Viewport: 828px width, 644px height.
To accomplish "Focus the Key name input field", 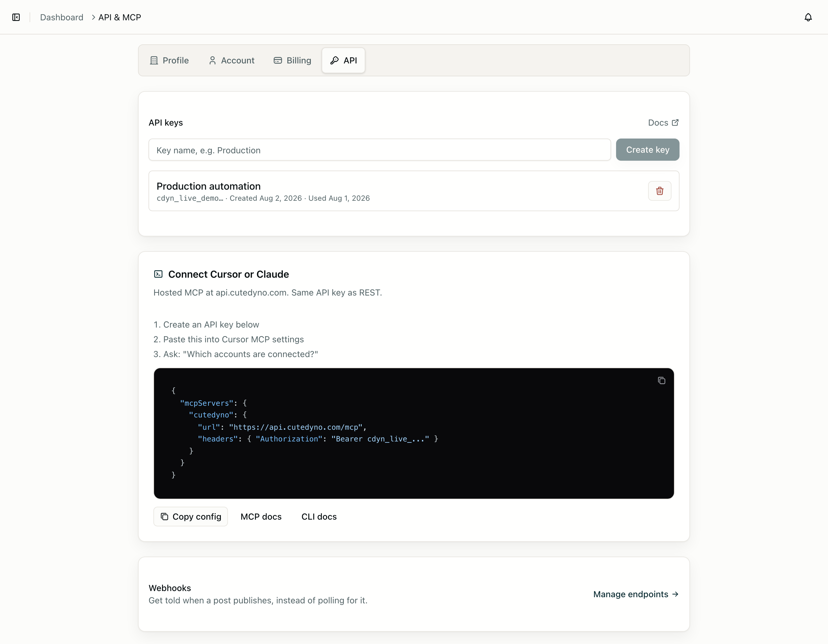I will 379,150.
